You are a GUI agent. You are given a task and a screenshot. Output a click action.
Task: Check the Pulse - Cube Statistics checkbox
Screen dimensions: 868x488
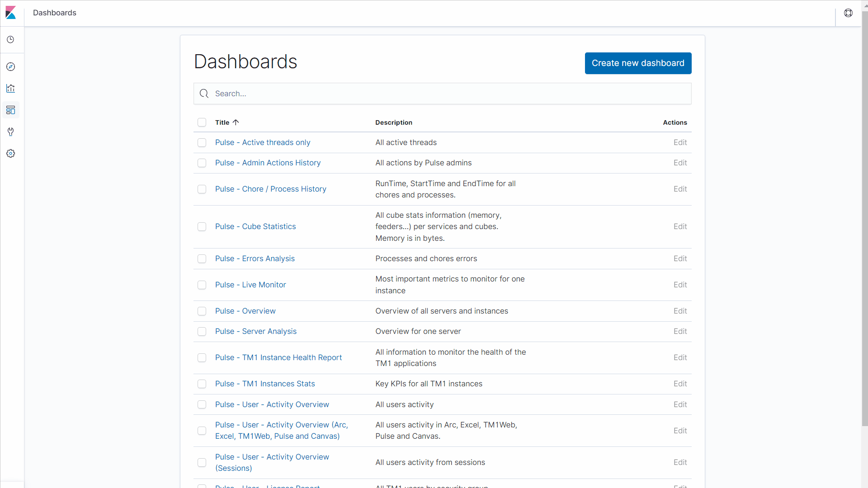point(202,227)
